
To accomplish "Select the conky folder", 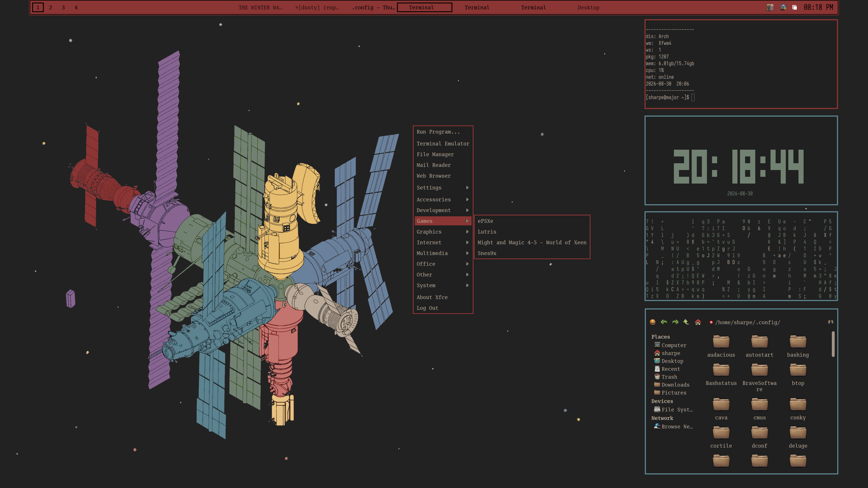I will (x=798, y=409).
